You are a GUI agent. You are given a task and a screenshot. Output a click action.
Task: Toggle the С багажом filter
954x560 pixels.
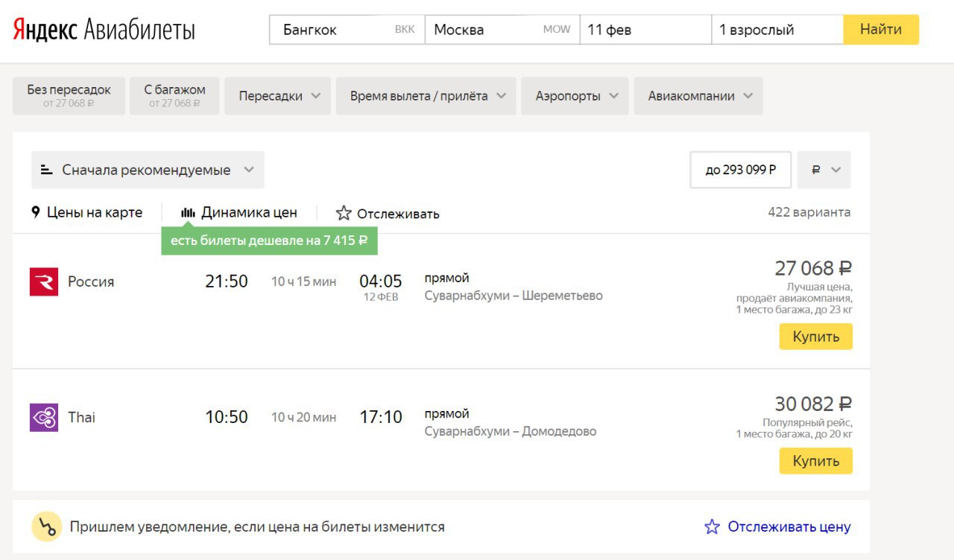coord(174,96)
